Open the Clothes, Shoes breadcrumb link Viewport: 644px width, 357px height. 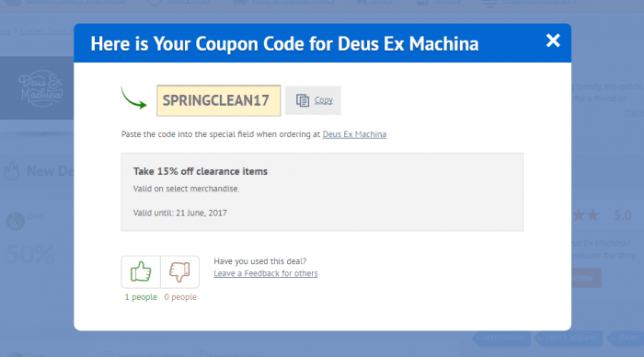(46, 30)
